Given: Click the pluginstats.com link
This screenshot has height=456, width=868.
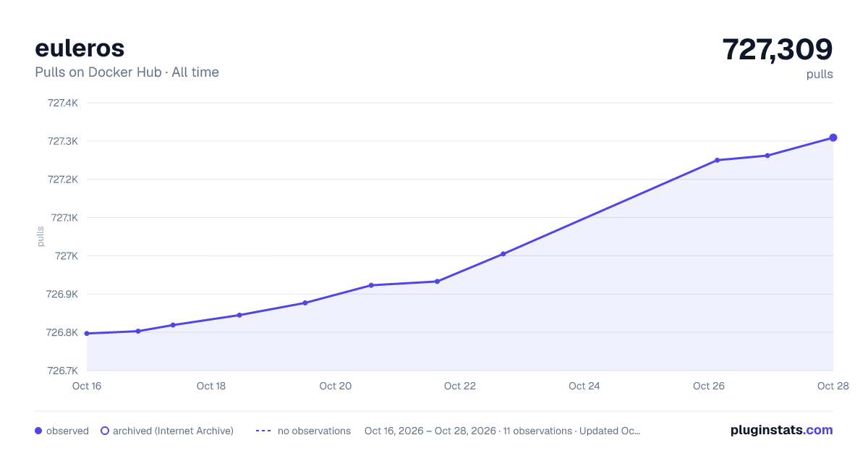Looking at the screenshot, I should pyautogui.click(x=781, y=430).
